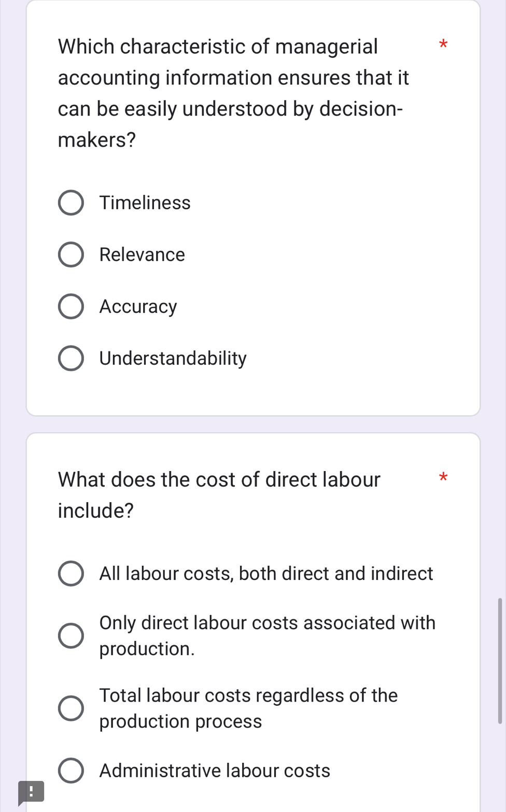Click the Accuracy option label text

pos(138,306)
